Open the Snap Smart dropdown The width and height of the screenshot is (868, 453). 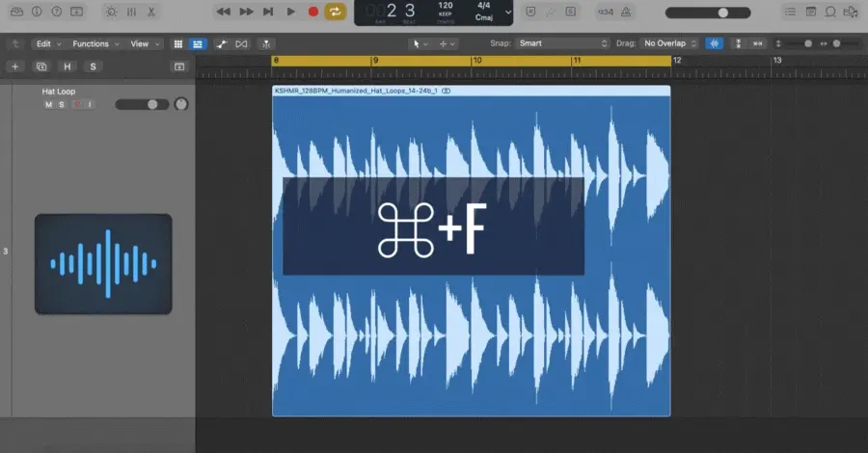point(562,43)
